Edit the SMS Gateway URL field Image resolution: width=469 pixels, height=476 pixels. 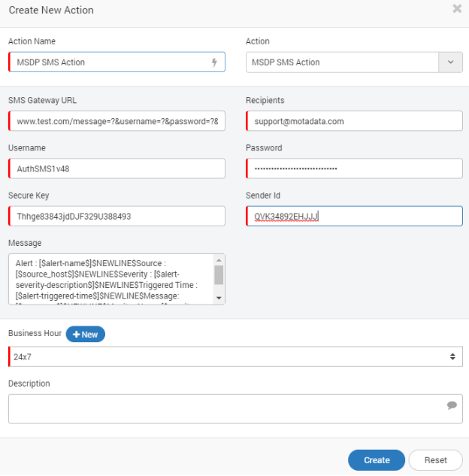pos(116,121)
